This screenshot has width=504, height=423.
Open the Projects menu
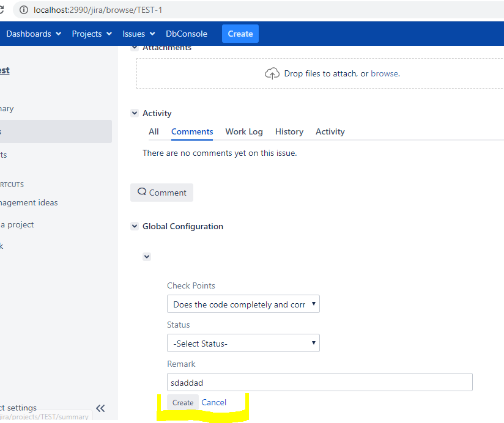coord(92,34)
